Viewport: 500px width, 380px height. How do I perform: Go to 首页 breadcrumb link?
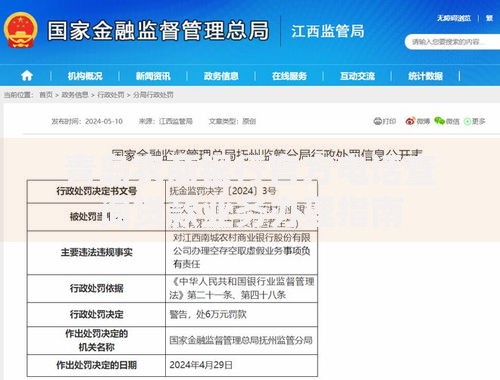[46, 95]
